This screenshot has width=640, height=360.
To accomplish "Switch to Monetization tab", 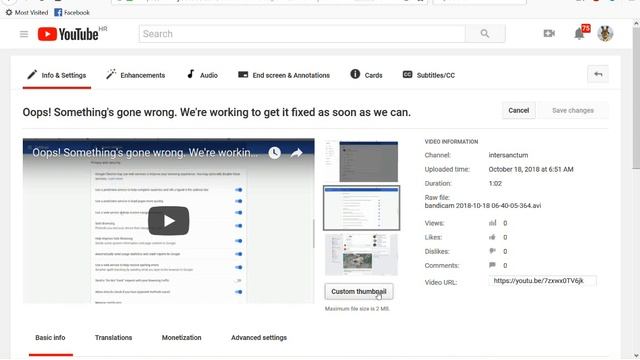I will tap(182, 338).
